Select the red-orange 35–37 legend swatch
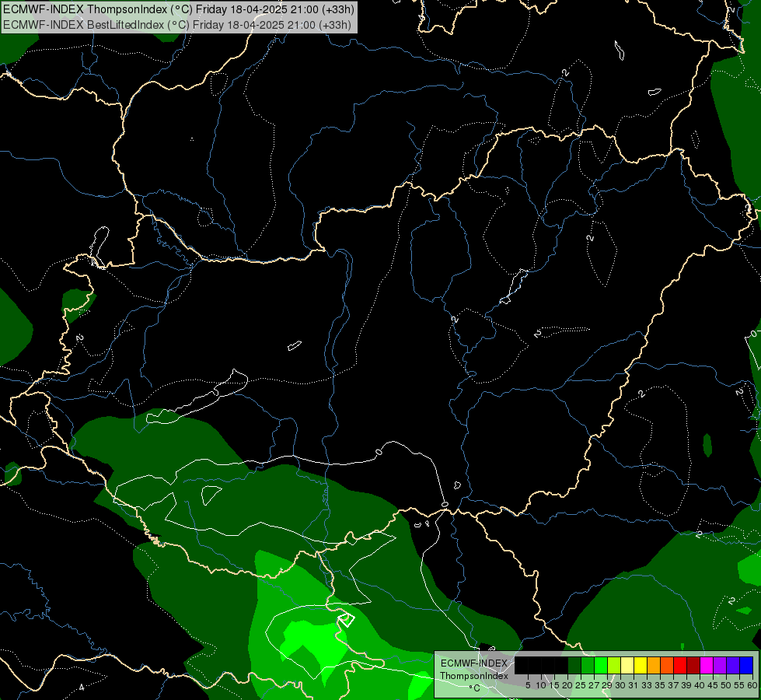The image size is (761, 700). click(x=667, y=665)
